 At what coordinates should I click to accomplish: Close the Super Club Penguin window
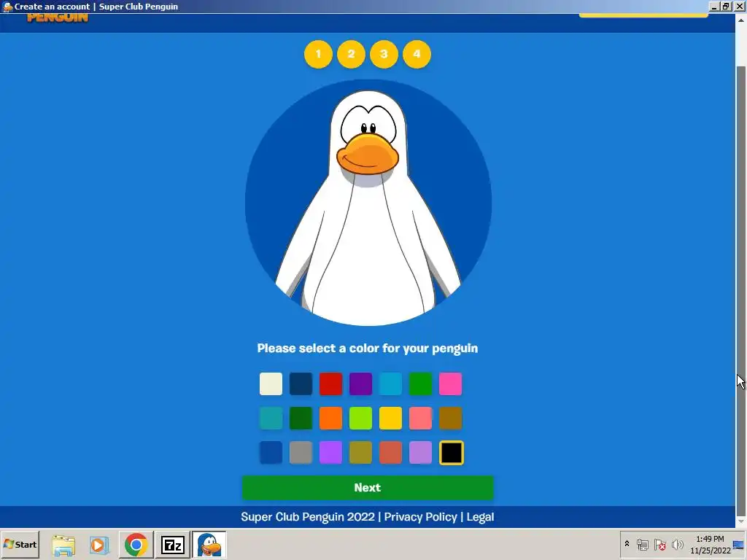point(740,7)
